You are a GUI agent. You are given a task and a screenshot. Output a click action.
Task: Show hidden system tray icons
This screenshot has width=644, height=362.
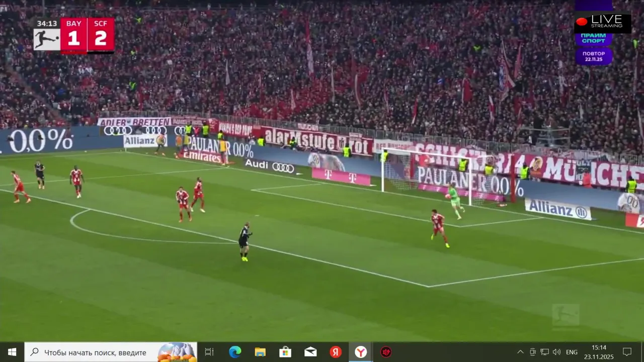(520, 352)
